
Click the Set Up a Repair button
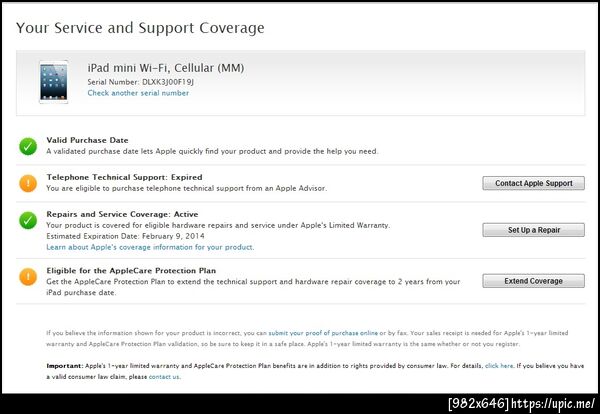[x=533, y=230]
